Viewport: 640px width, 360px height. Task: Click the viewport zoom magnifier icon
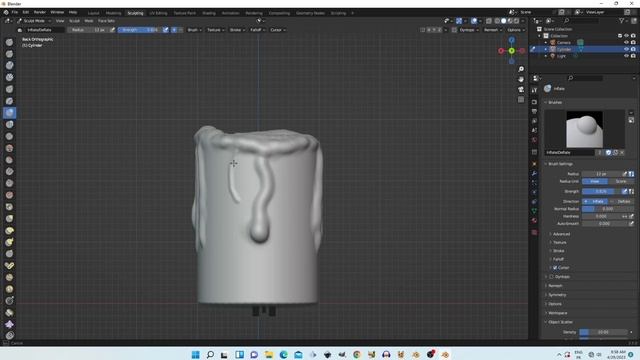[521, 69]
